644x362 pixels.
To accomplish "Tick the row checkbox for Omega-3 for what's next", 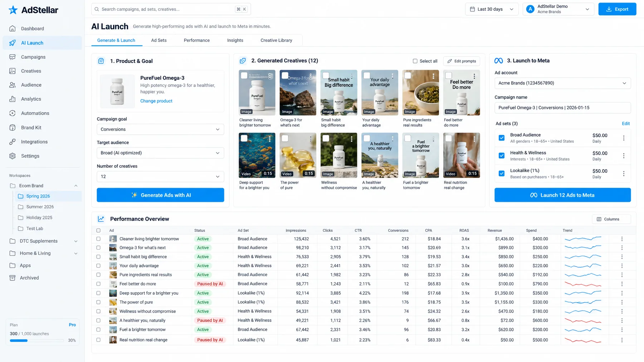I will tap(98, 248).
